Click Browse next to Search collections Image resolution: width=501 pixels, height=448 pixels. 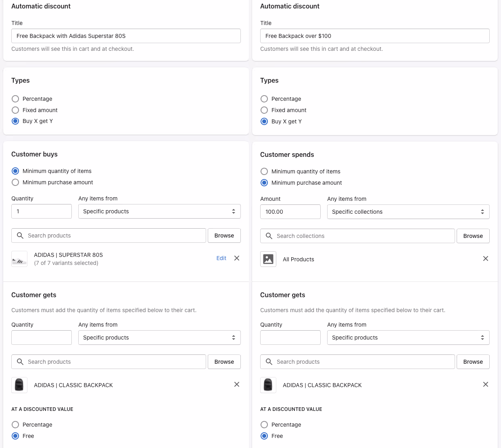(x=473, y=236)
